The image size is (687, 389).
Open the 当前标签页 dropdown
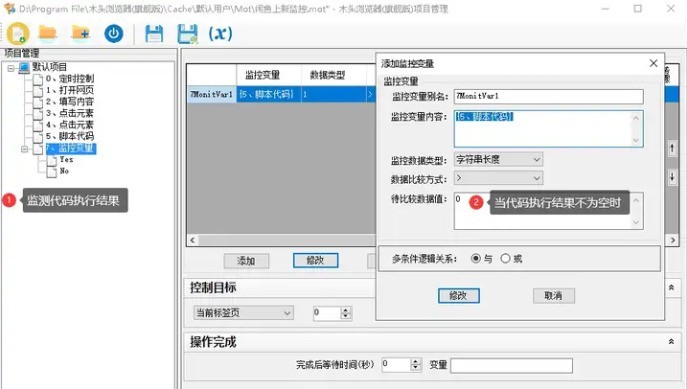click(x=244, y=313)
